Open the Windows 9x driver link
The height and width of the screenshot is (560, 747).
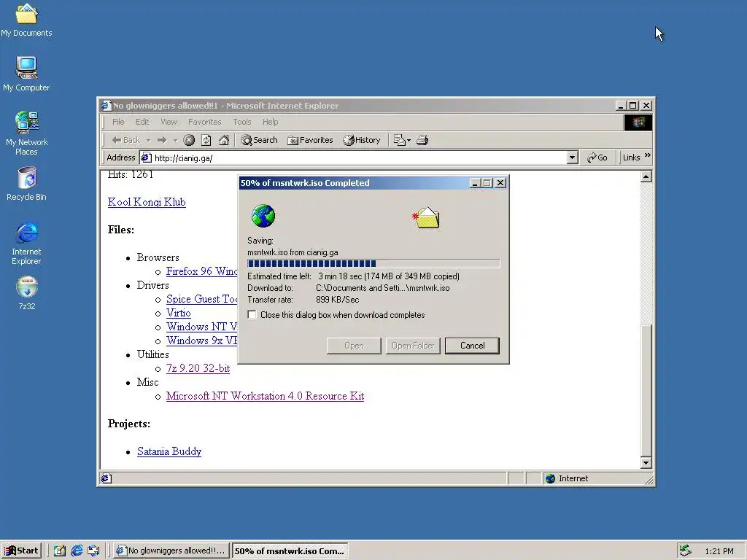click(x=201, y=341)
